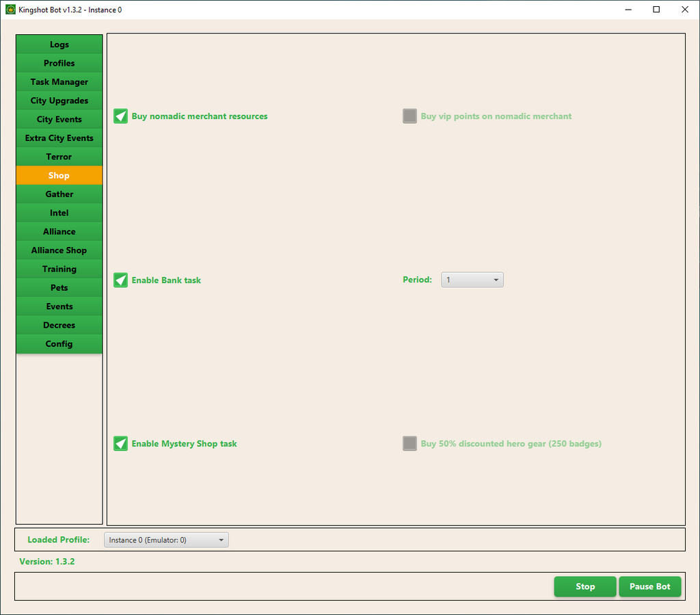Image resolution: width=700 pixels, height=615 pixels.
Task: Click the Pause Bot button
Action: click(x=649, y=586)
